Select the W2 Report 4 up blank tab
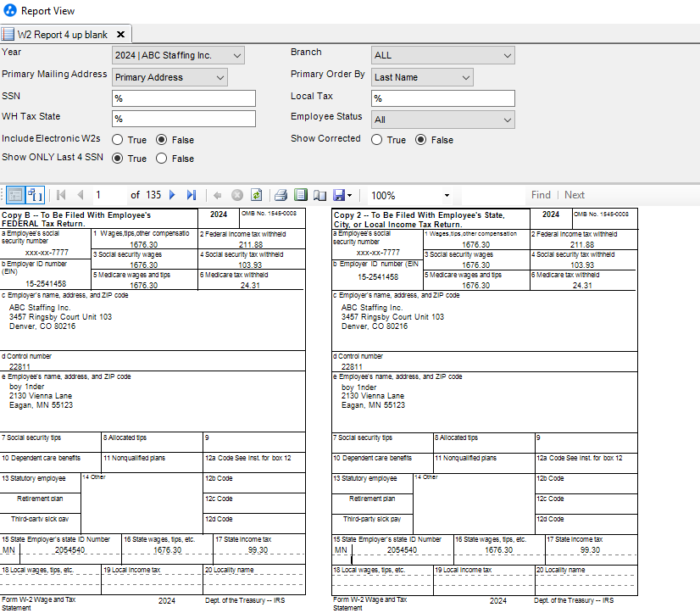700x613 pixels. [62, 34]
